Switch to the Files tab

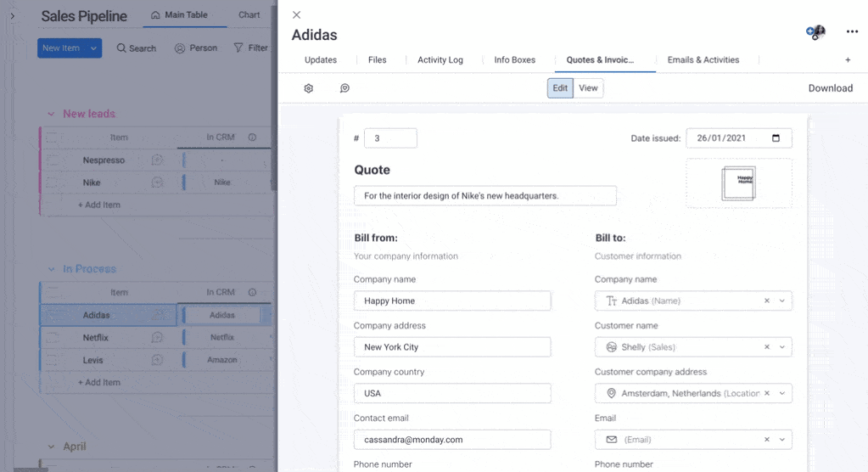377,59
